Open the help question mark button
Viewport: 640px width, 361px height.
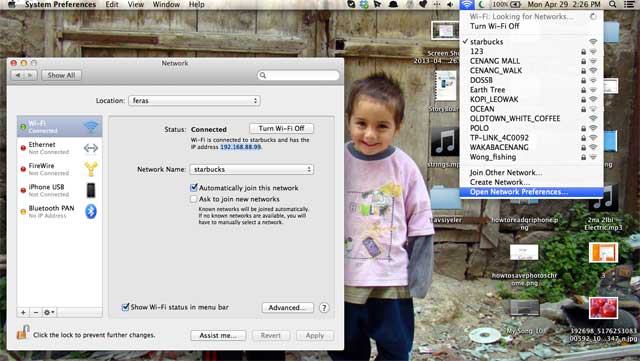coord(324,308)
